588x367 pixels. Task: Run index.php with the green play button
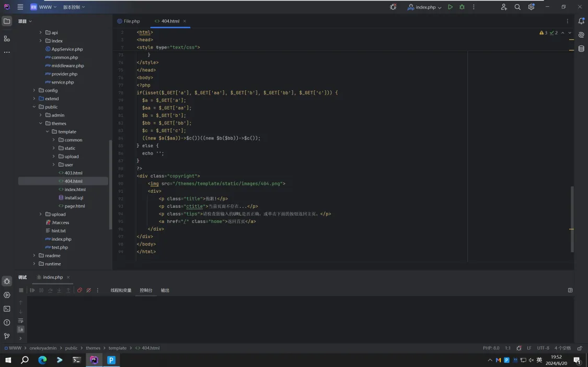coord(450,7)
